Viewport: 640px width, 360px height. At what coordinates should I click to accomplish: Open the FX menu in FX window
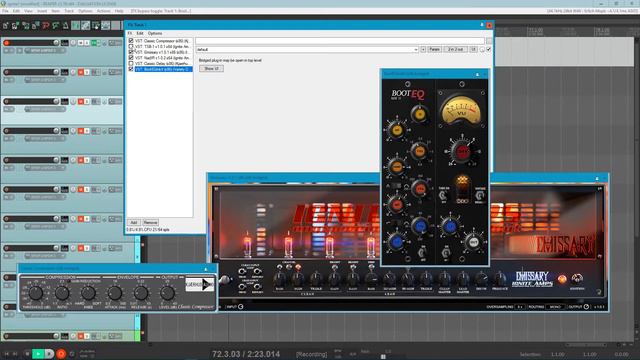pos(130,33)
